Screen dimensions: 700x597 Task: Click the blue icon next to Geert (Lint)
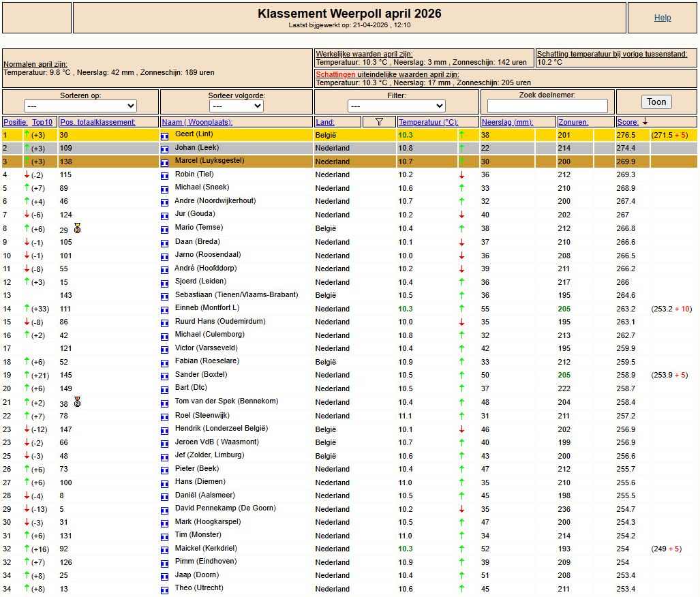tap(164, 136)
